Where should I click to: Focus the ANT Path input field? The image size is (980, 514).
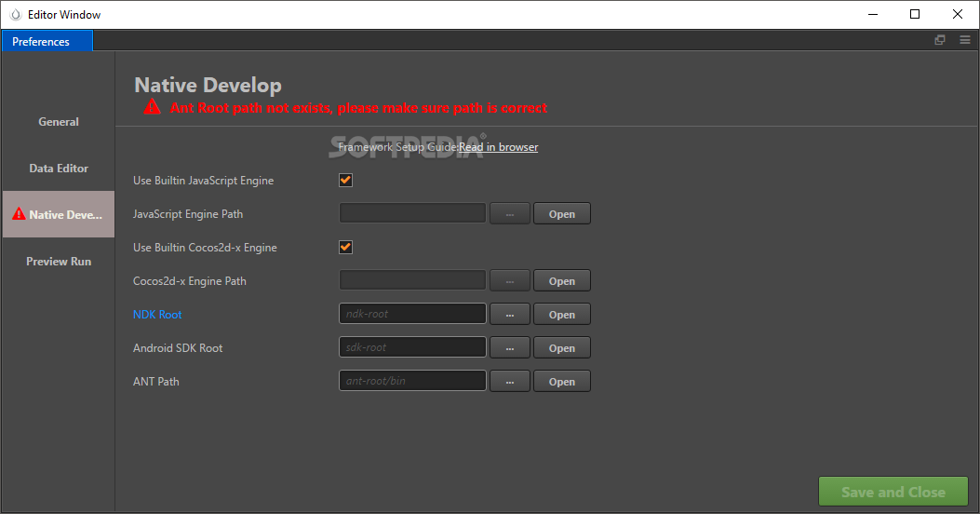coord(412,381)
